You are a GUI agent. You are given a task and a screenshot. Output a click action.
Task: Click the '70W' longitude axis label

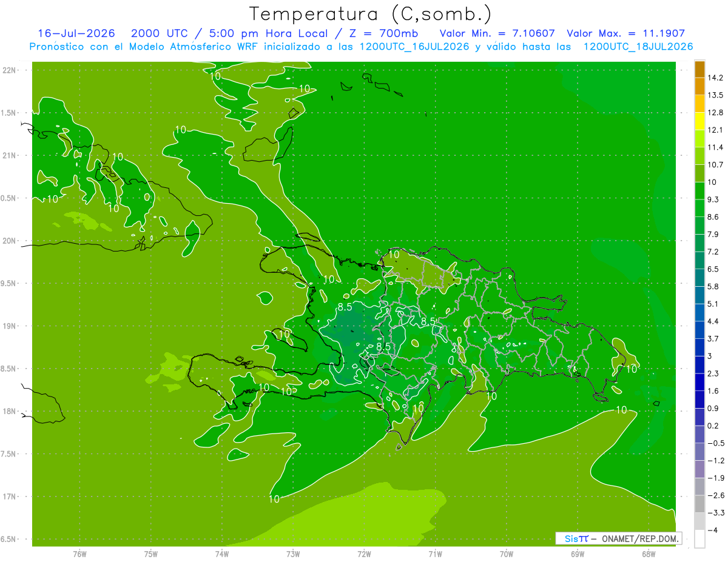tap(507, 554)
